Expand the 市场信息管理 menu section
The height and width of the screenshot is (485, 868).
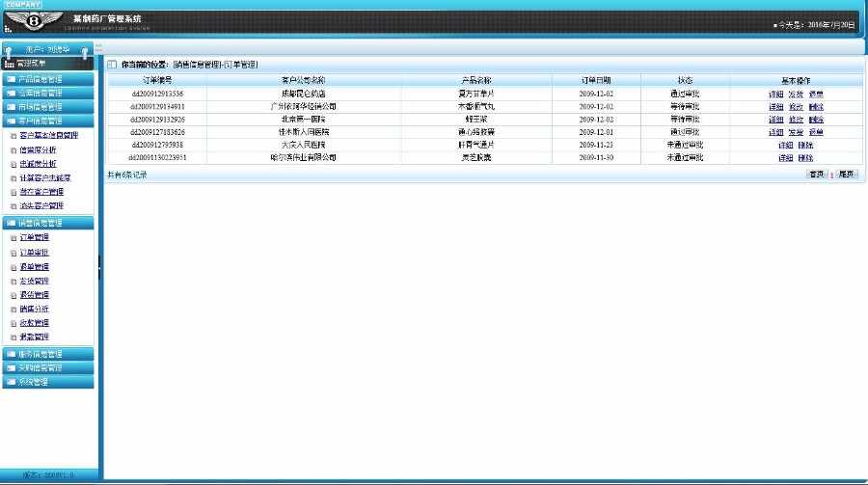click(48, 107)
